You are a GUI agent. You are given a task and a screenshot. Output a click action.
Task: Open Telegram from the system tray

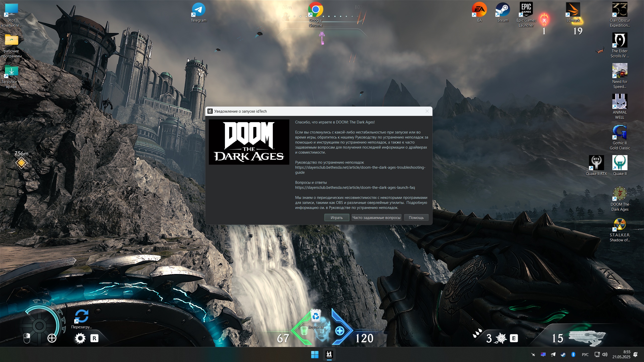coord(553,354)
